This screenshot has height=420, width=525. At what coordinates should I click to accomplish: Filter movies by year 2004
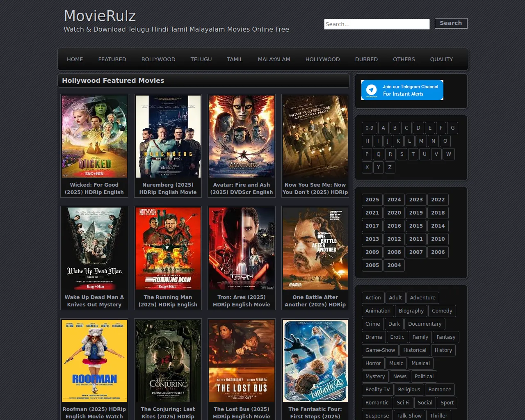coord(394,265)
